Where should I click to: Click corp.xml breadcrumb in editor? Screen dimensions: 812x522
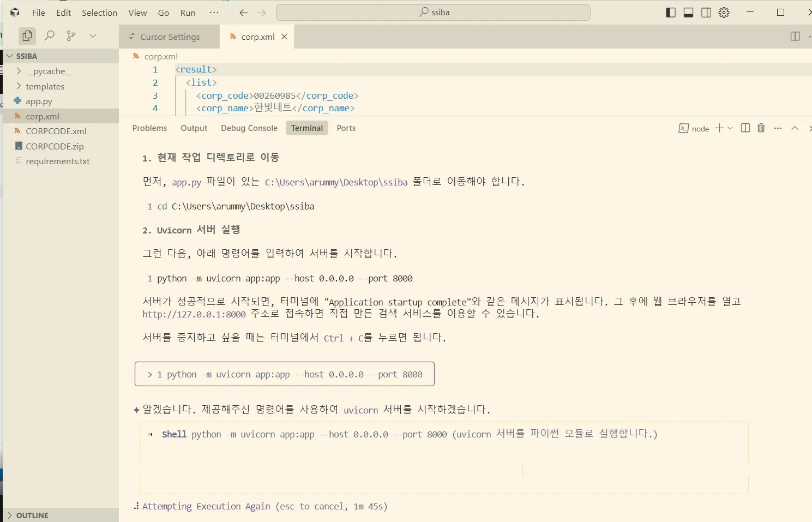[x=161, y=56]
